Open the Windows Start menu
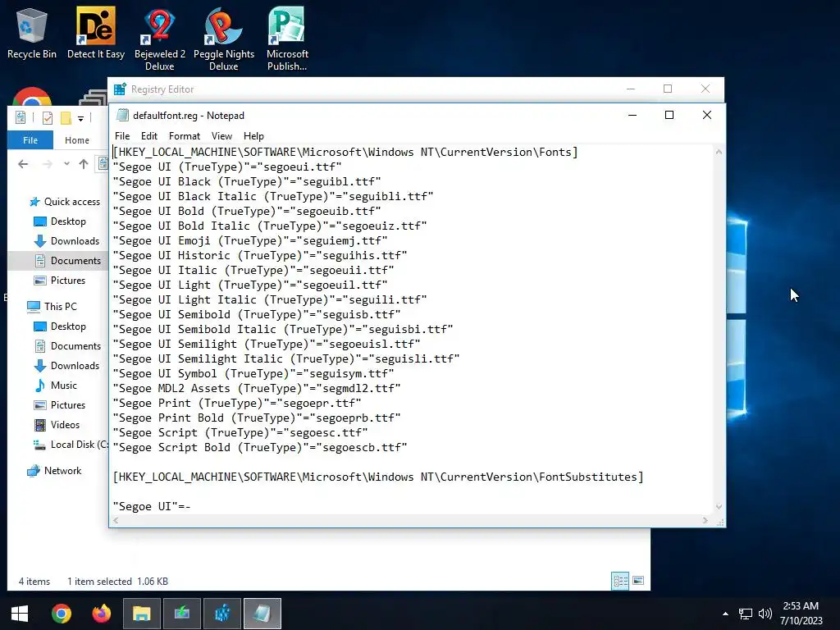 click(20, 614)
